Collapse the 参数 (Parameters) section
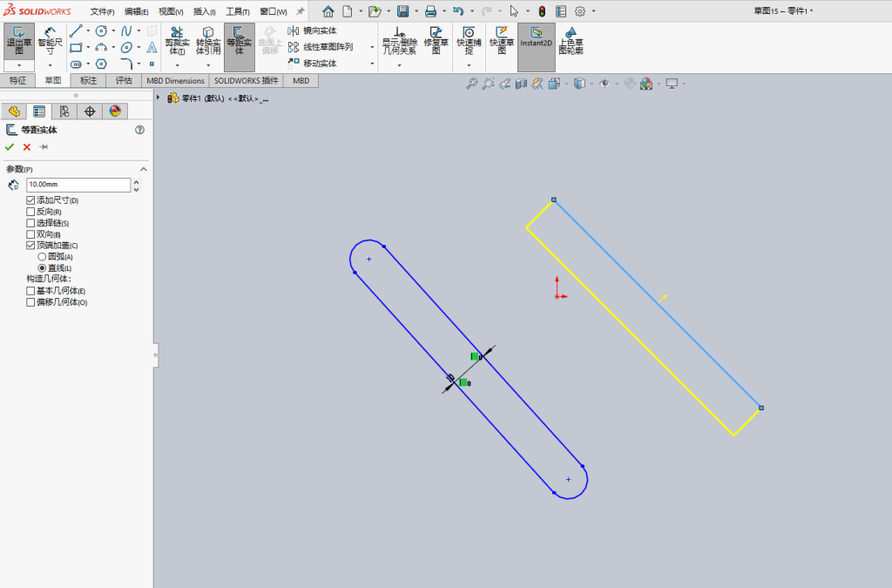Screen dimensions: 892x588 click(x=144, y=170)
